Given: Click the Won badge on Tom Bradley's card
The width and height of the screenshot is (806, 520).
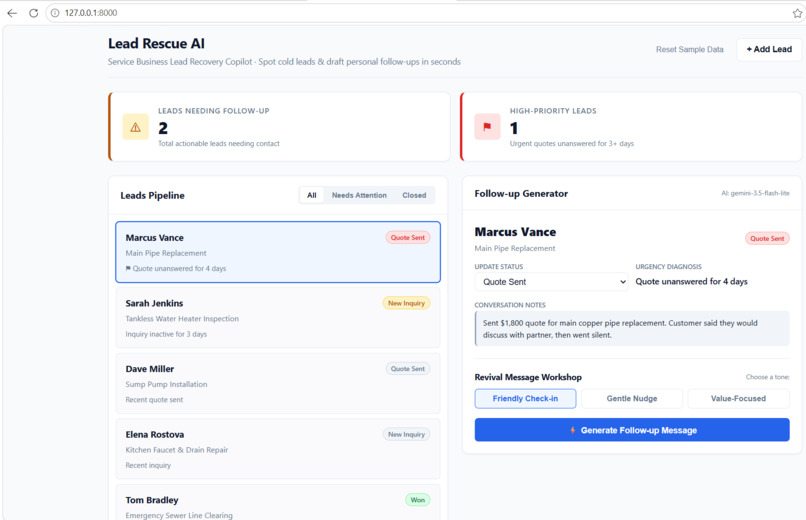Looking at the screenshot, I should click(x=417, y=500).
